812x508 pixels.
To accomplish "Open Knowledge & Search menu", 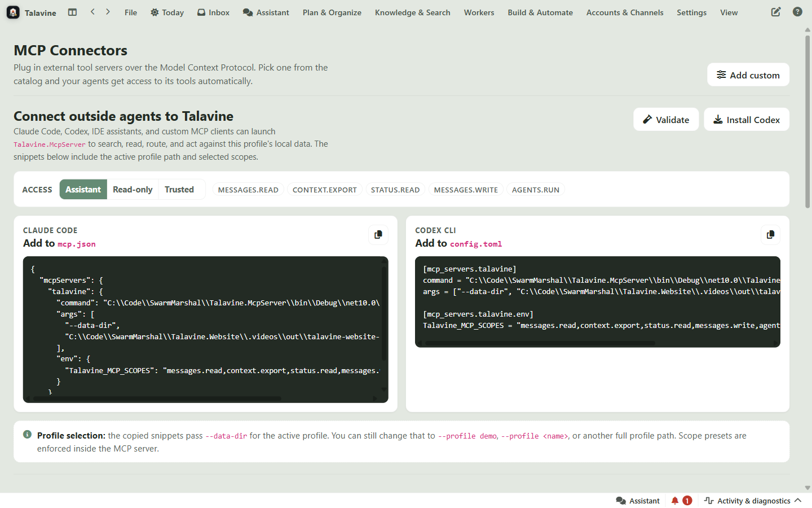I will [x=413, y=12].
